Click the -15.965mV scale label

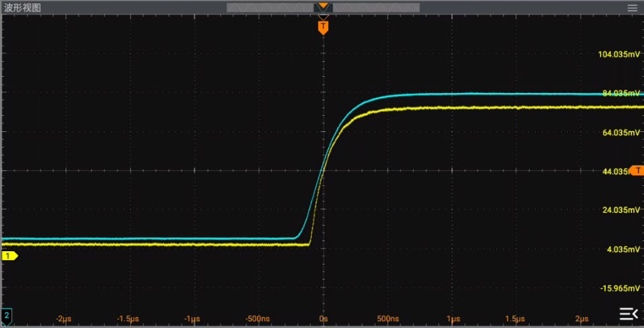[620, 288]
